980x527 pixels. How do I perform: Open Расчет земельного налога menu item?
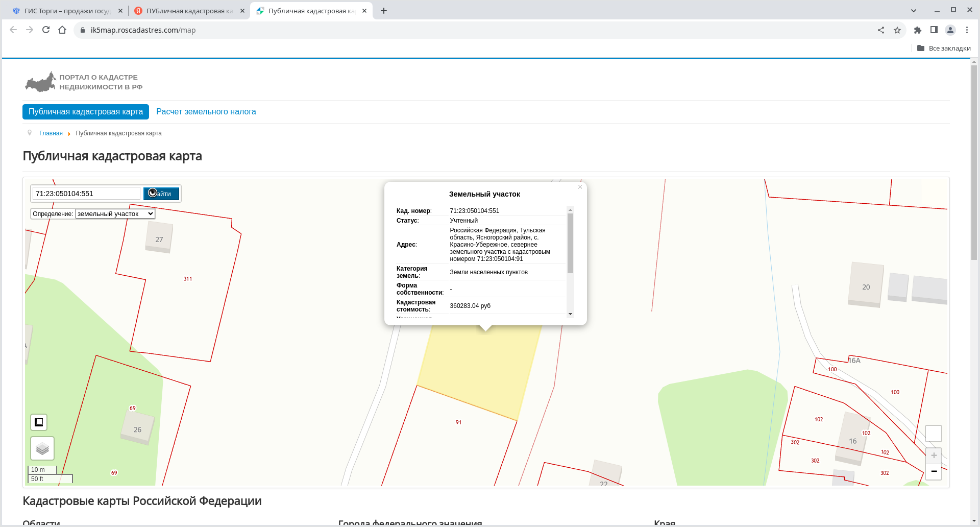206,112
